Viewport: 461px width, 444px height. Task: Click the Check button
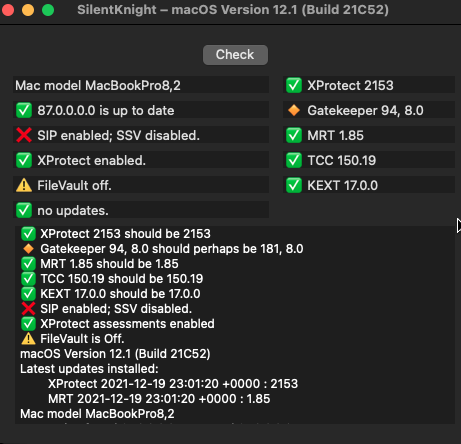pyautogui.click(x=235, y=55)
